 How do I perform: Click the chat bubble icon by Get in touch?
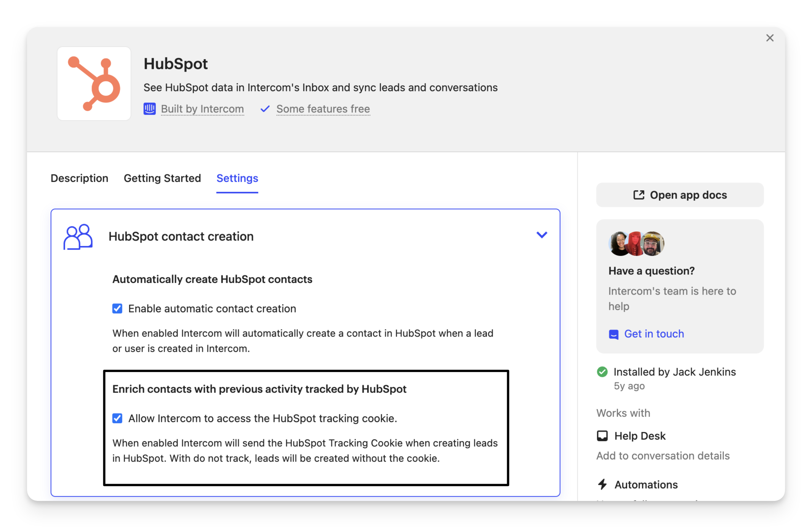(x=613, y=334)
